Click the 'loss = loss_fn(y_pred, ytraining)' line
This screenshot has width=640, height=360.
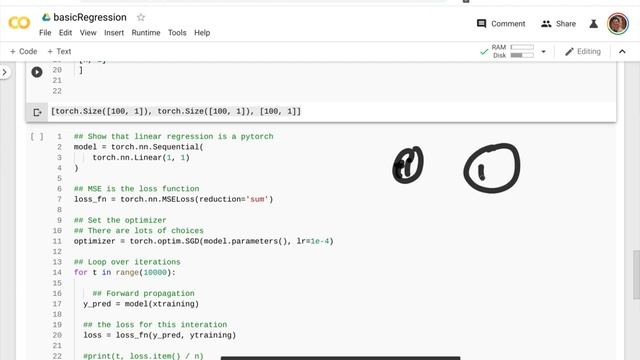[160, 335]
